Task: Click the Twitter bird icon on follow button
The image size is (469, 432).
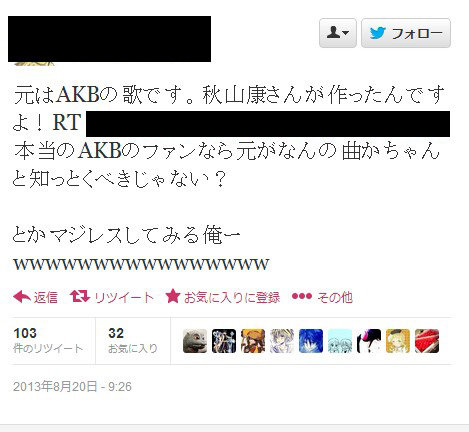Action: 378,33
